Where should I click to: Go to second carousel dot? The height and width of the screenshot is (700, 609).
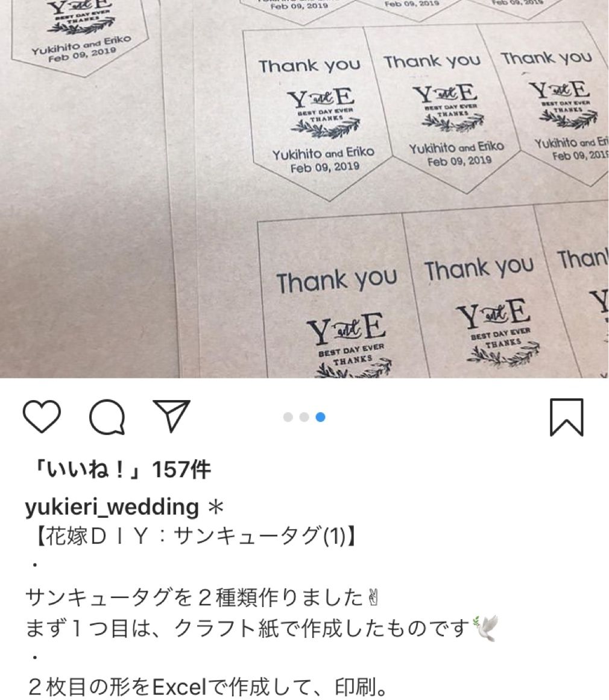(x=304, y=417)
